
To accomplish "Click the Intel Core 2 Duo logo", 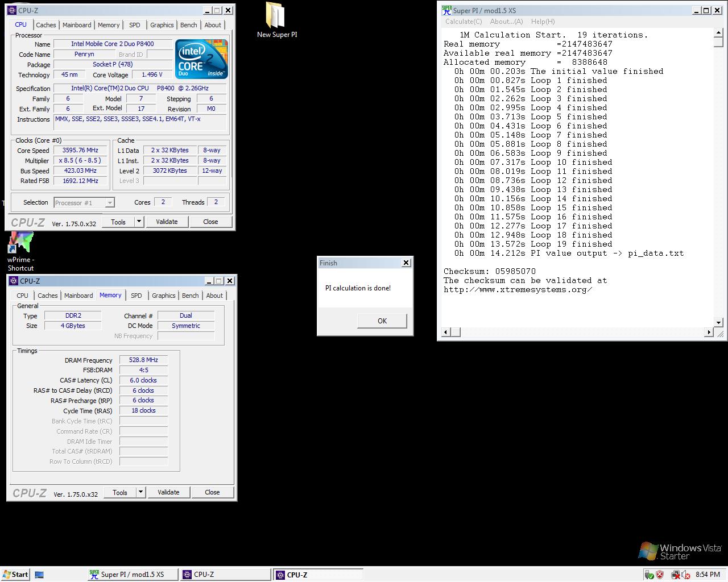I will click(x=201, y=59).
